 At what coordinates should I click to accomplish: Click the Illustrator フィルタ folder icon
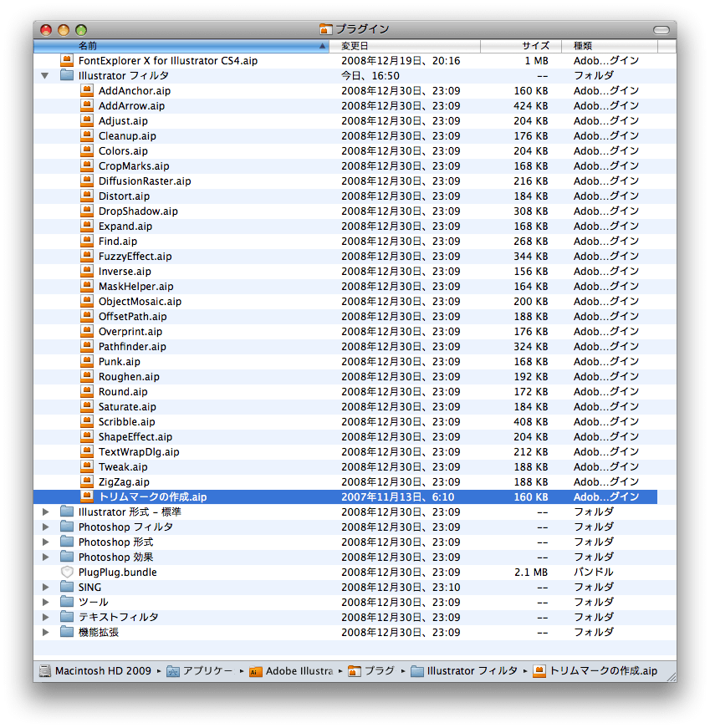click(67, 75)
